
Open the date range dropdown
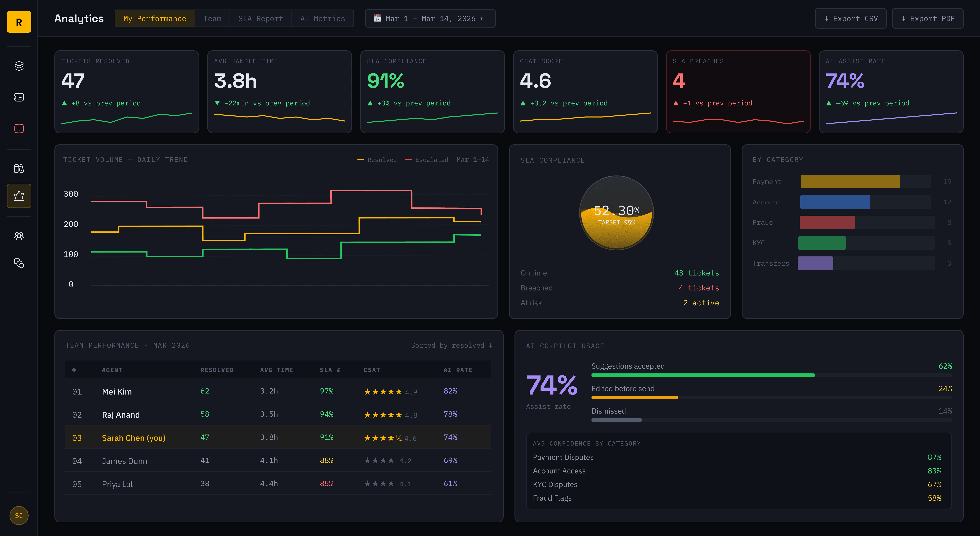[430, 19]
